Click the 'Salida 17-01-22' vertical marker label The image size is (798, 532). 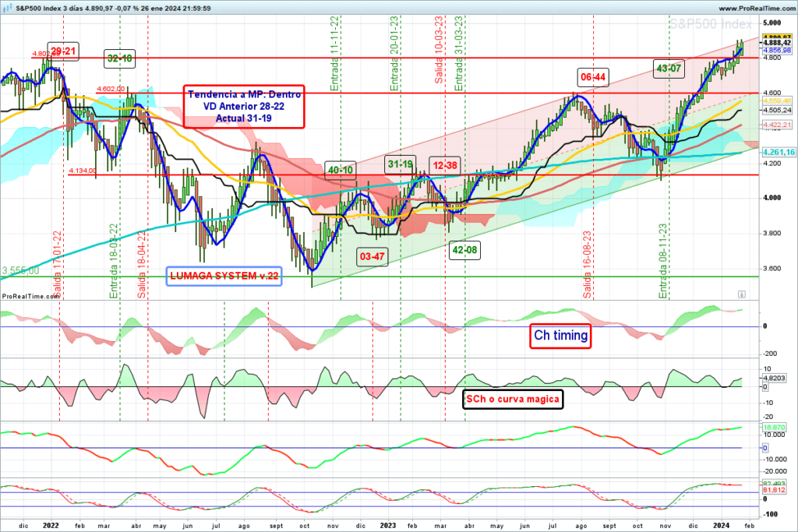point(56,265)
